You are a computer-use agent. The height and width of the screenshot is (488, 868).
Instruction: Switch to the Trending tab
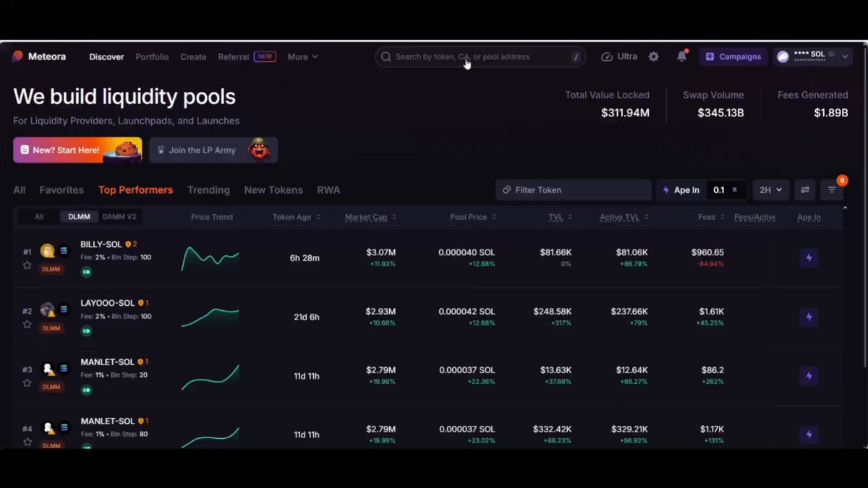click(208, 190)
